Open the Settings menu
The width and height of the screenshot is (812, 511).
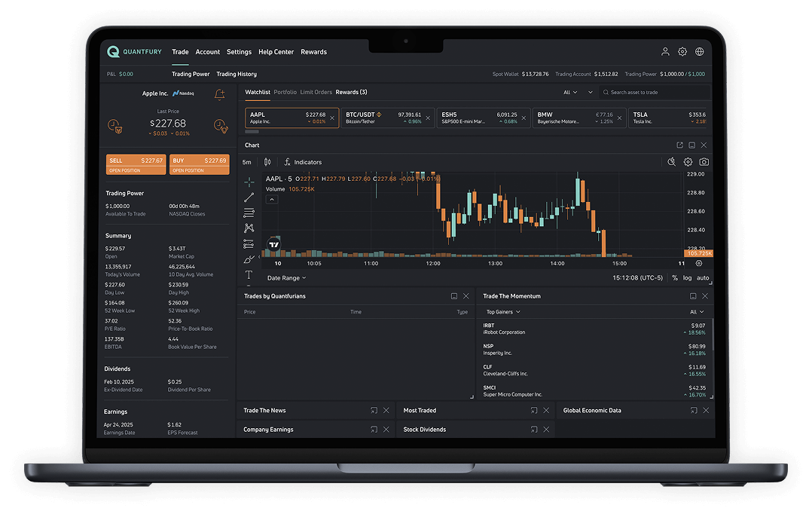(x=240, y=52)
